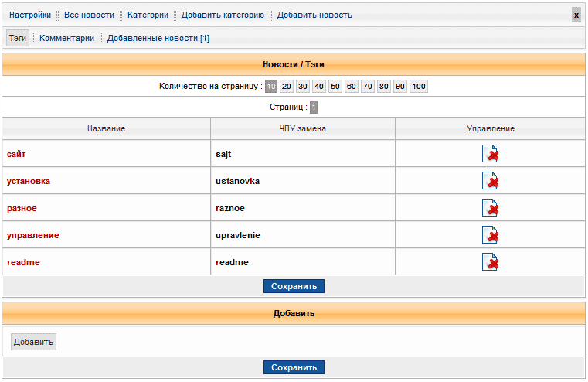
Task: Click delete icon for управление tag
Action: coord(490,235)
